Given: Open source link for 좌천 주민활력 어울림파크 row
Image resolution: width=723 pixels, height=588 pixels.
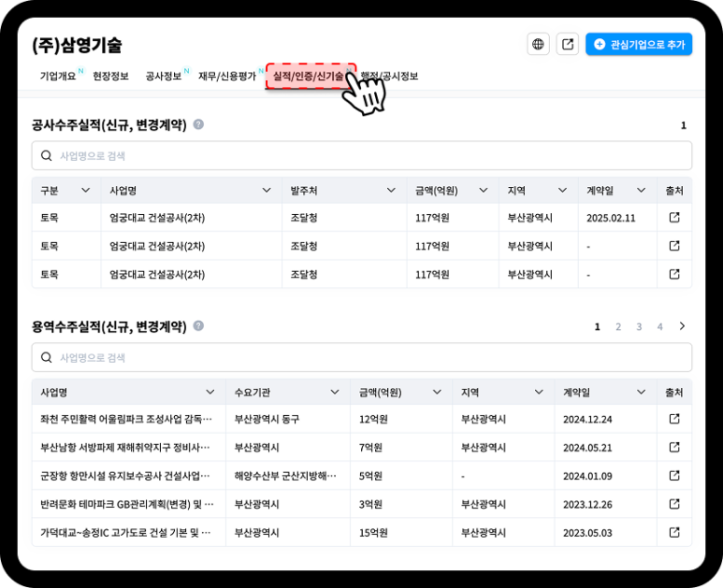Looking at the screenshot, I should click(x=674, y=419).
